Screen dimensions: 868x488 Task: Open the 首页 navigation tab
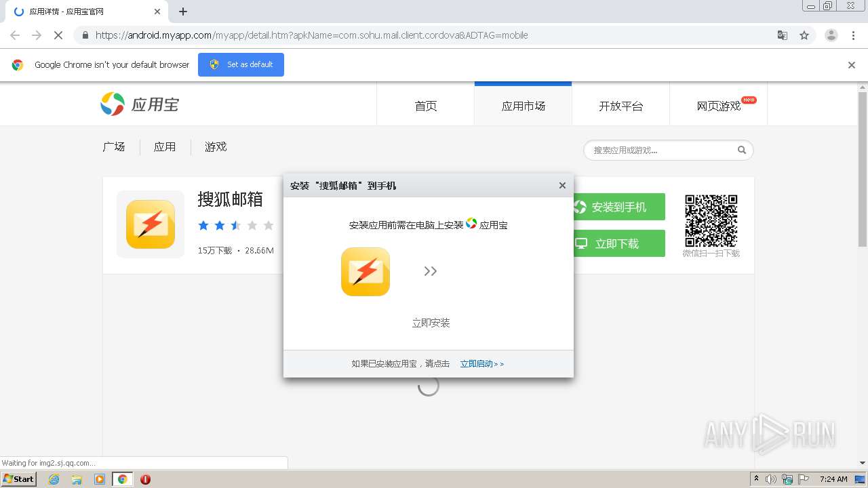[426, 106]
